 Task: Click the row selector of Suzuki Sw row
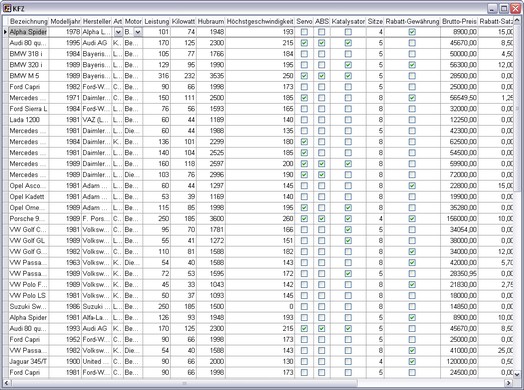coord(5,306)
